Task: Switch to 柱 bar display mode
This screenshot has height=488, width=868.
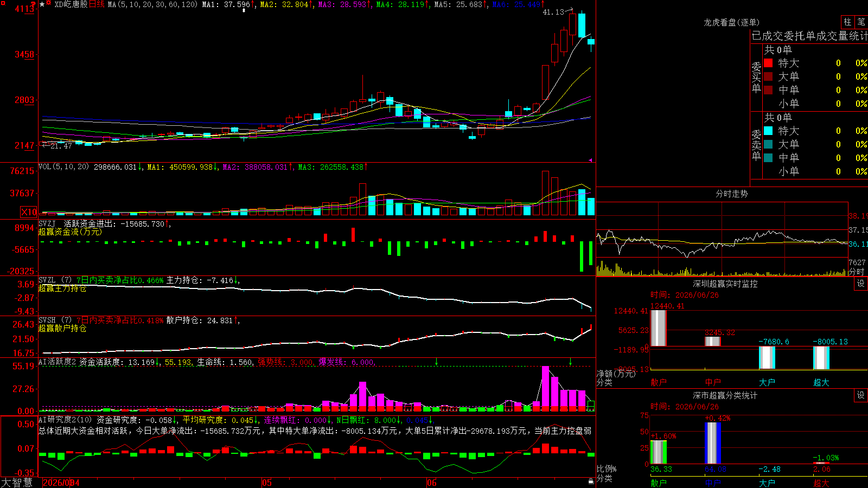Action: pyautogui.click(x=847, y=22)
